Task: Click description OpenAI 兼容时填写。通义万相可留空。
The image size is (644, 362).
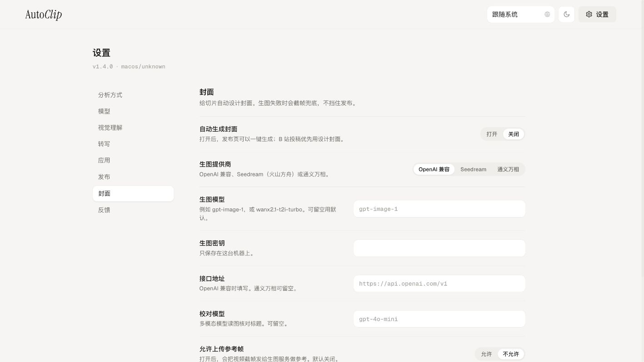Action: (x=249, y=288)
